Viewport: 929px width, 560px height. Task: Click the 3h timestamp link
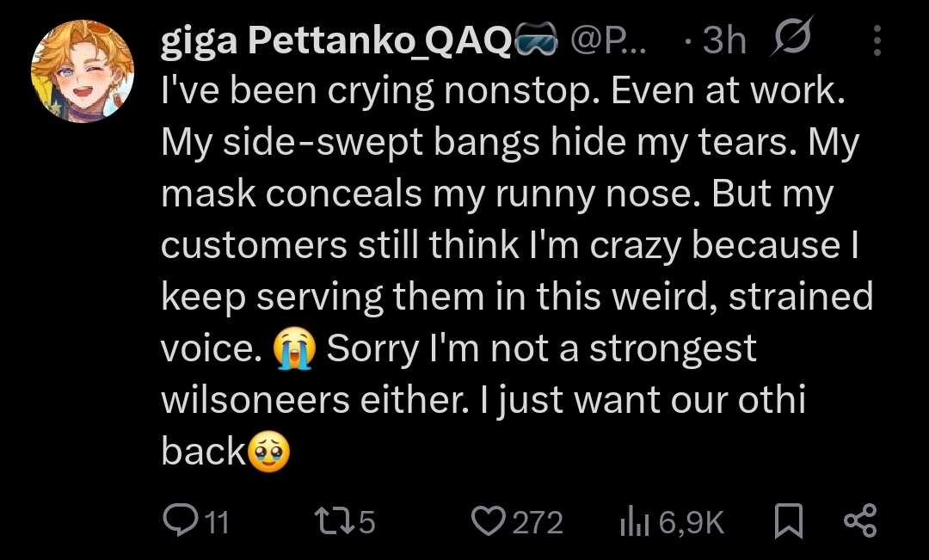723,40
